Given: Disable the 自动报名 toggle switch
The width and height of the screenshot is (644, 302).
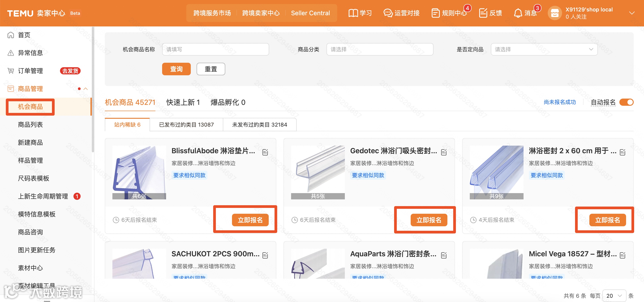Looking at the screenshot, I should [x=626, y=102].
